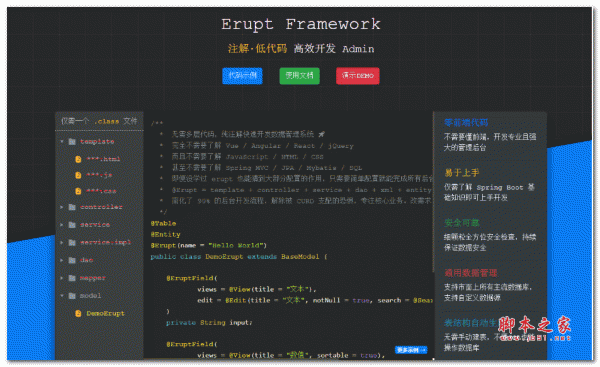Image resolution: width=600 pixels, height=367 pixels.
Task: Click the public class DemoErupt line
Action: (239, 256)
